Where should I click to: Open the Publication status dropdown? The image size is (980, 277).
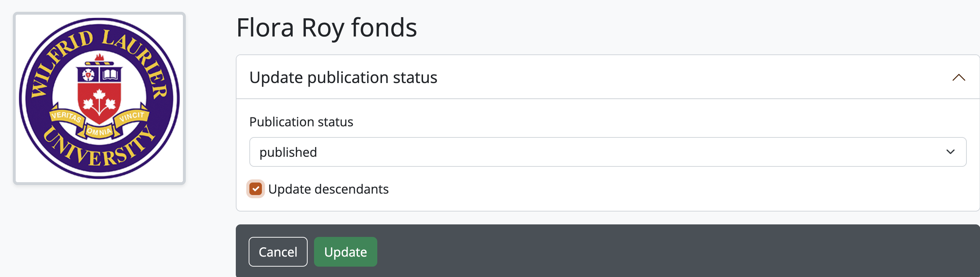607,152
